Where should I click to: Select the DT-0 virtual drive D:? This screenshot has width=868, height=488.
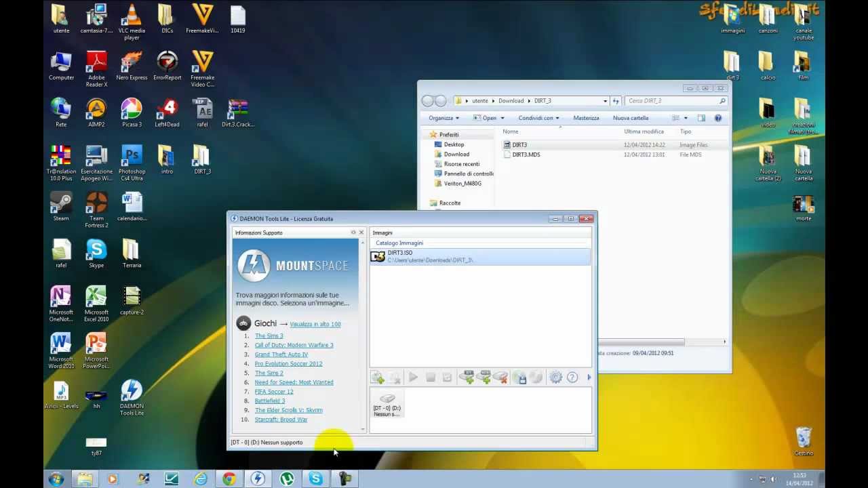click(x=387, y=405)
